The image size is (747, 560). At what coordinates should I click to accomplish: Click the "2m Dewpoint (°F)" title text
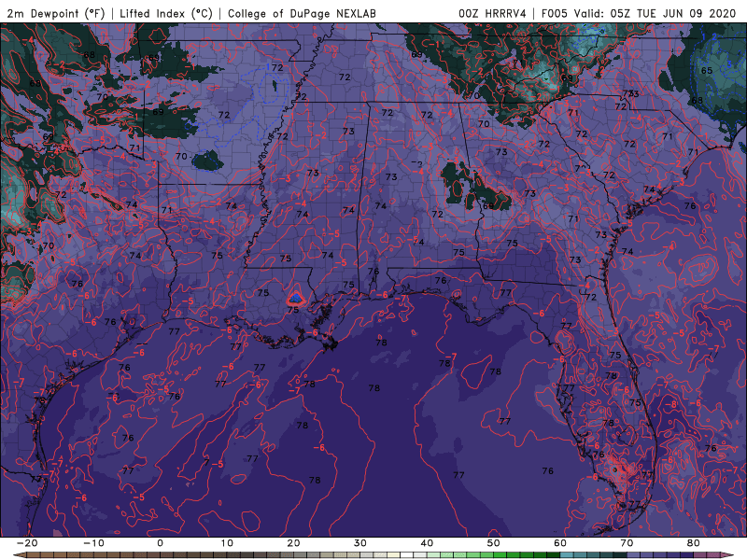pyautogui.click(x=56, y=13)
